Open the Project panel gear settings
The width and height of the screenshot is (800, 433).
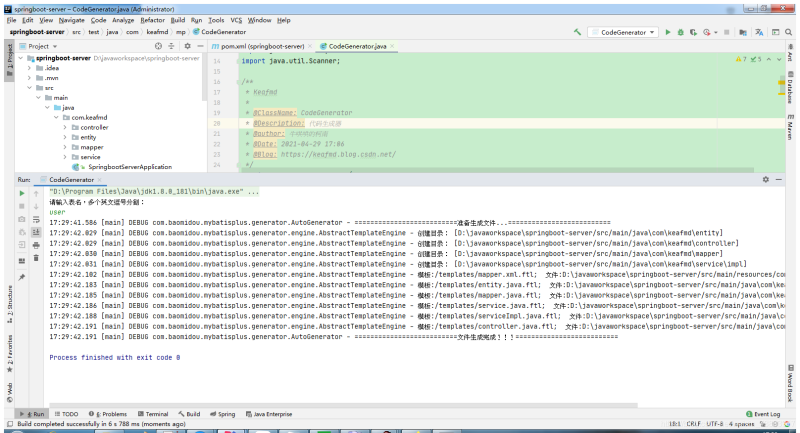pos(187,46)
